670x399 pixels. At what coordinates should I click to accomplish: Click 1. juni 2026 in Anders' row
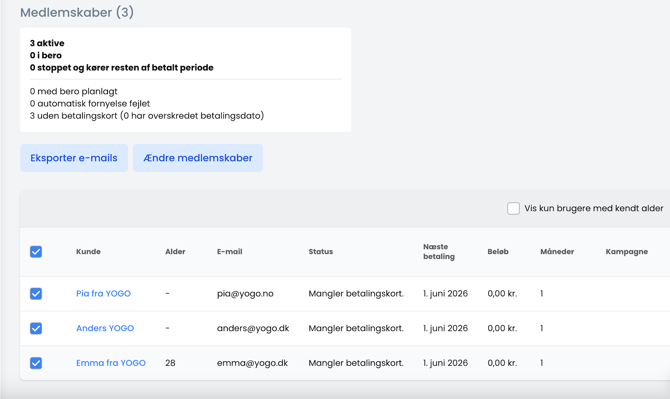[445, 328]
